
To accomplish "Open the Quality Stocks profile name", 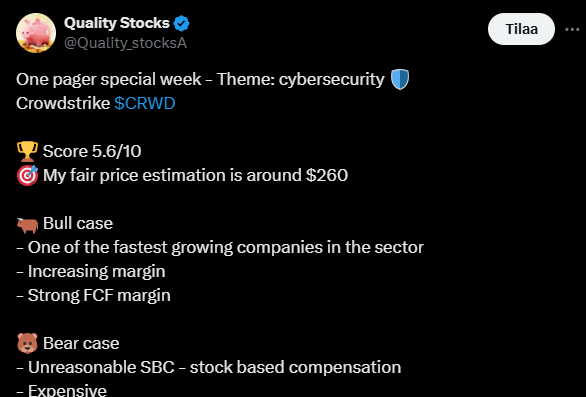I will point(117,23).
